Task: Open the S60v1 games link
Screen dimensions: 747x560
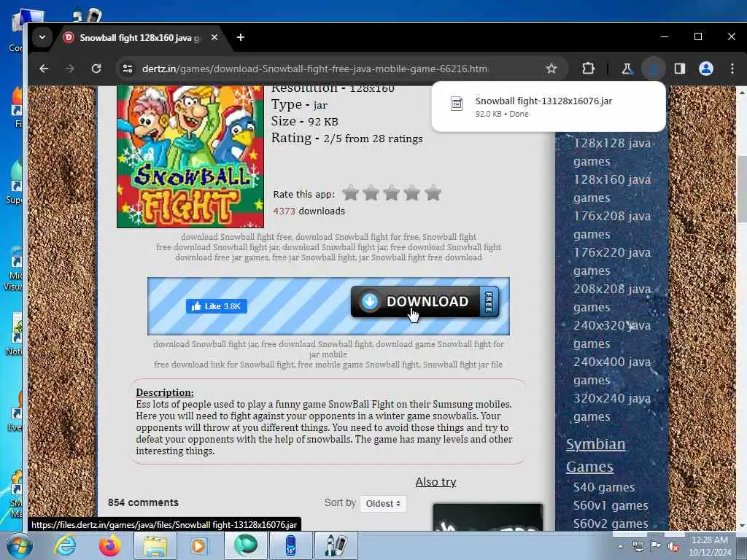Action: coord(611,505)
